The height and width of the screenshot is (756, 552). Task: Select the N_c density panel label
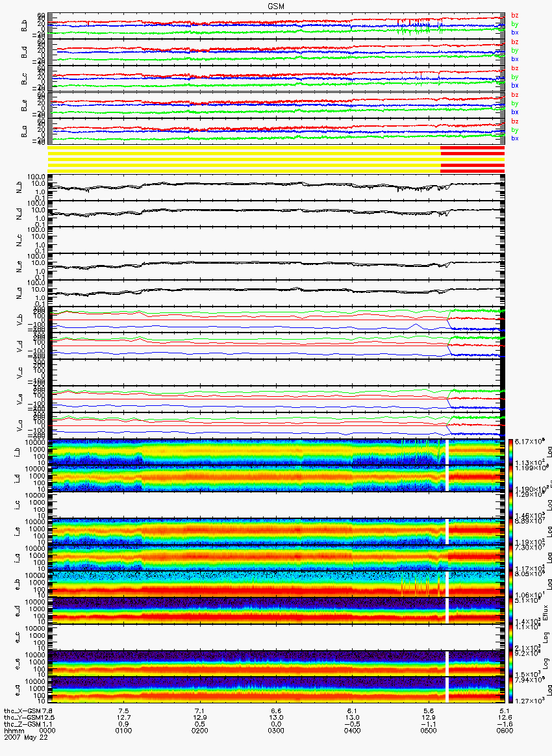(x=19, y=240)
